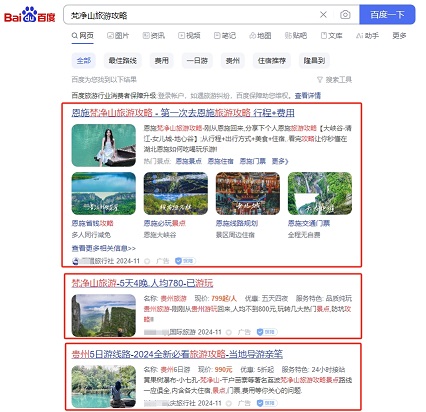This screenshot has width=426, height=412.
Task: Open the 视频 tab
Action: tap(189, 35)
